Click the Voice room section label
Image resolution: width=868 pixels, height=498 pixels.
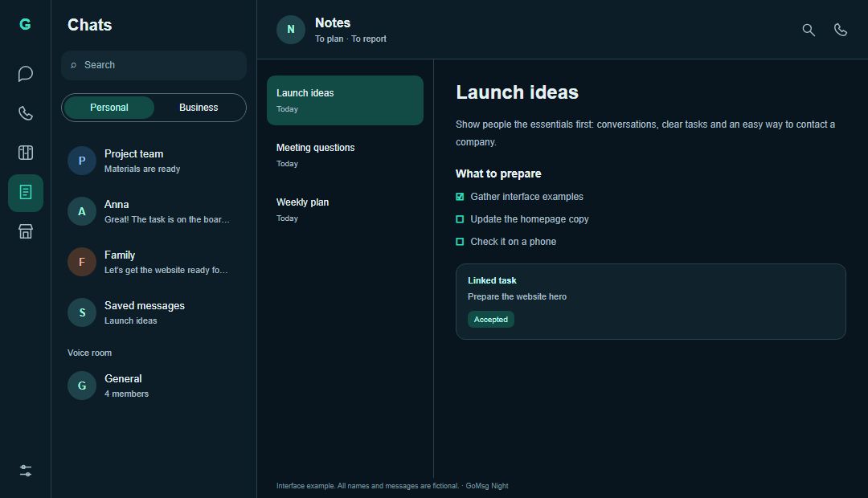[x=90, y=353]
